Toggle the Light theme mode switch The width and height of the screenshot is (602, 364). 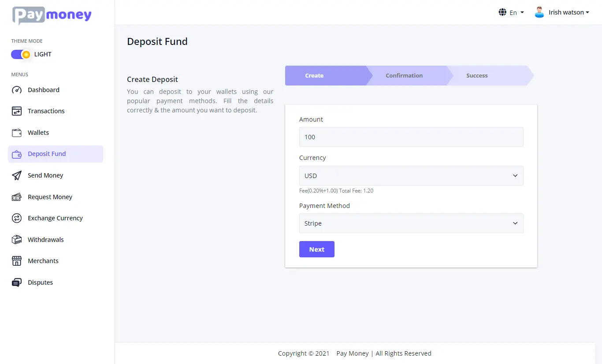[21, 54]
